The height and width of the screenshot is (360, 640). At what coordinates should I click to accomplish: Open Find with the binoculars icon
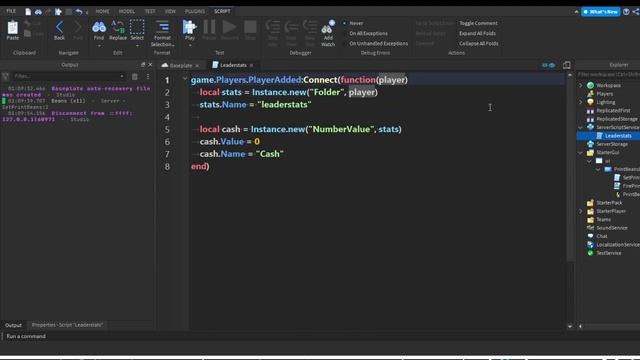pos(99,27)
